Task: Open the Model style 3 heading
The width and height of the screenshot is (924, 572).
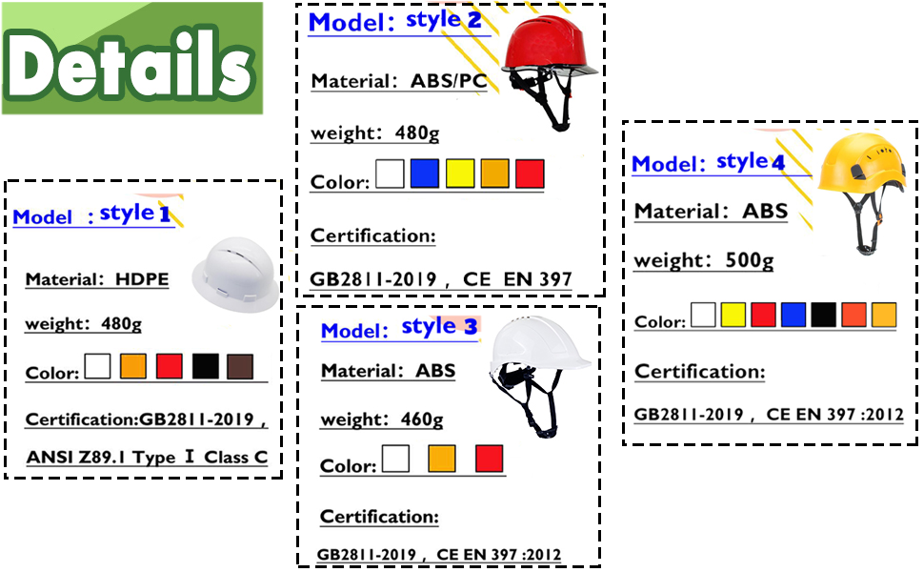Action: tap(398, 329)
